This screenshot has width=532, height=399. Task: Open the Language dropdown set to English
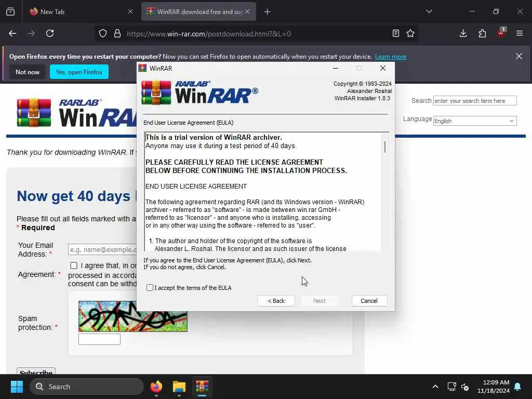475,121
